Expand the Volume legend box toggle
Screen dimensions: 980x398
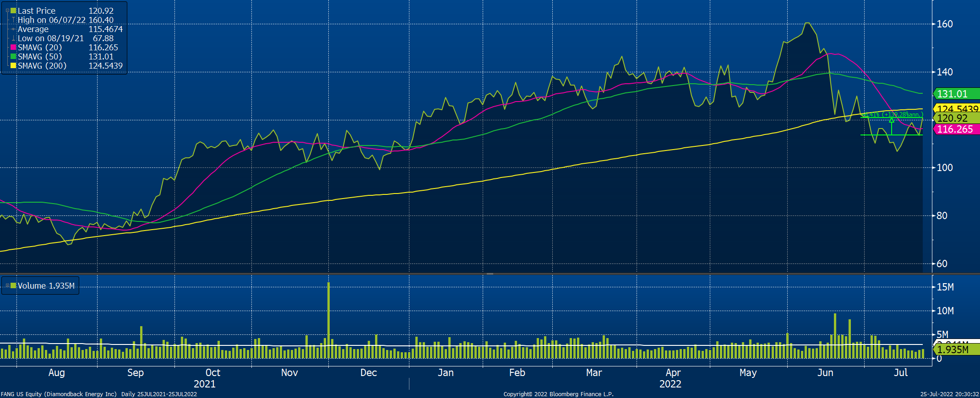tap(7, 285)
